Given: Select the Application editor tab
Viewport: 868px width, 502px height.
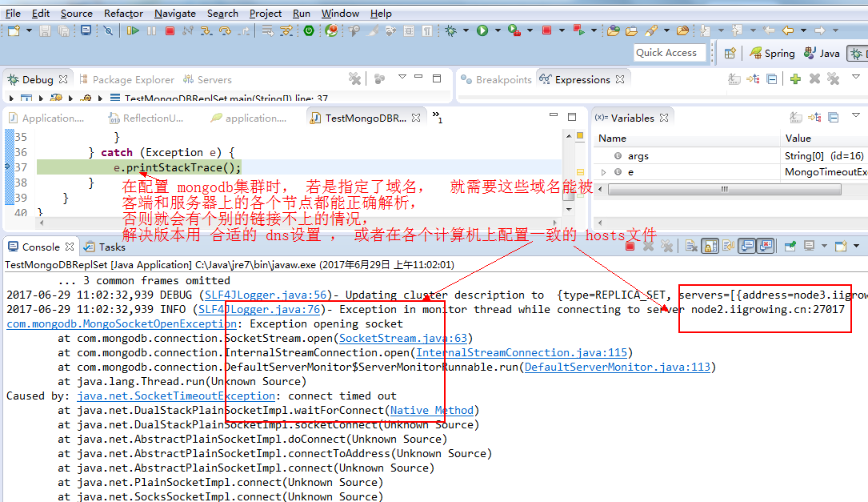Looking at the screenshot, I should pyautogui.click(x=46, y=118).
